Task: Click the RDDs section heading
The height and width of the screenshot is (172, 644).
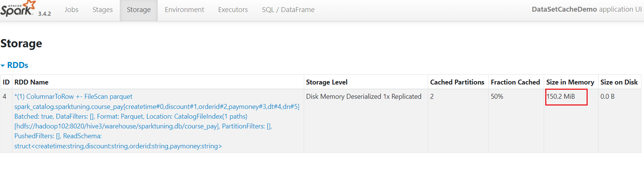Action: pyautogui.click(x=18, y=65)
